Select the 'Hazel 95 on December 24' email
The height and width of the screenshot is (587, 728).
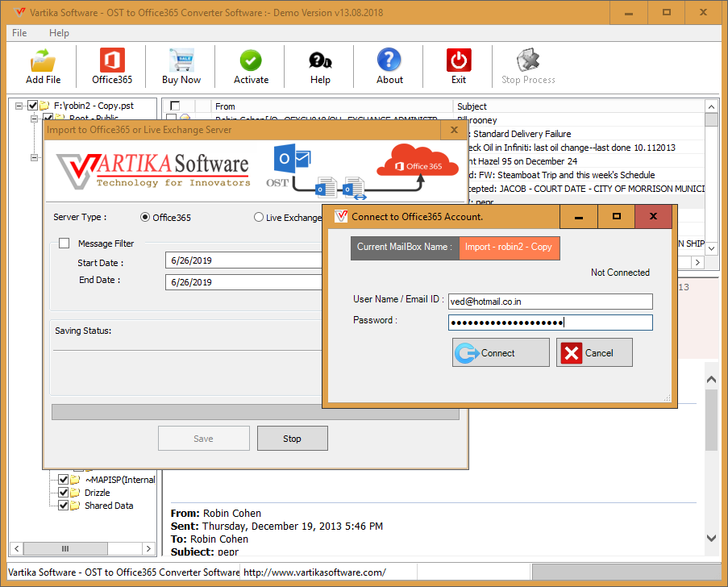click(x=586, y=161)
